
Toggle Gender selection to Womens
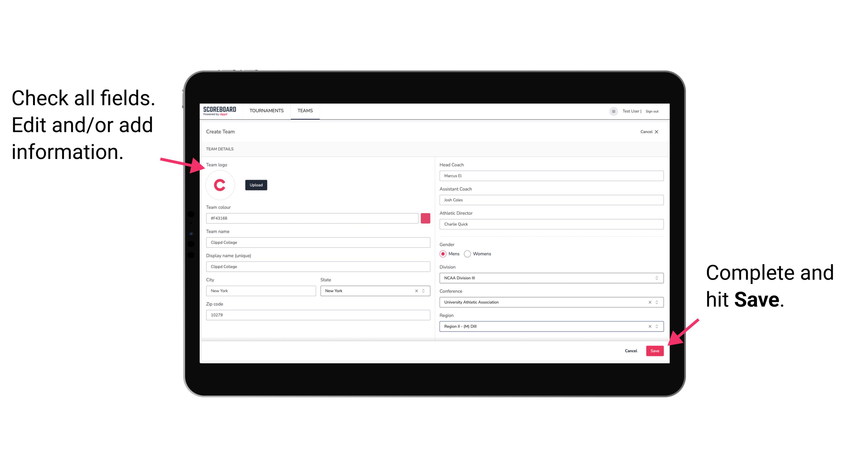(467, 254)
